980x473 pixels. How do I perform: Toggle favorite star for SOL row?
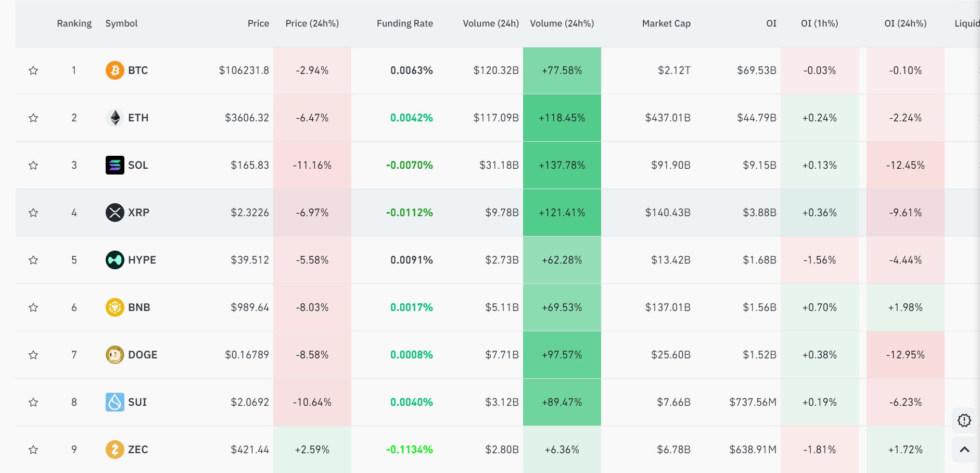point(33,165)
